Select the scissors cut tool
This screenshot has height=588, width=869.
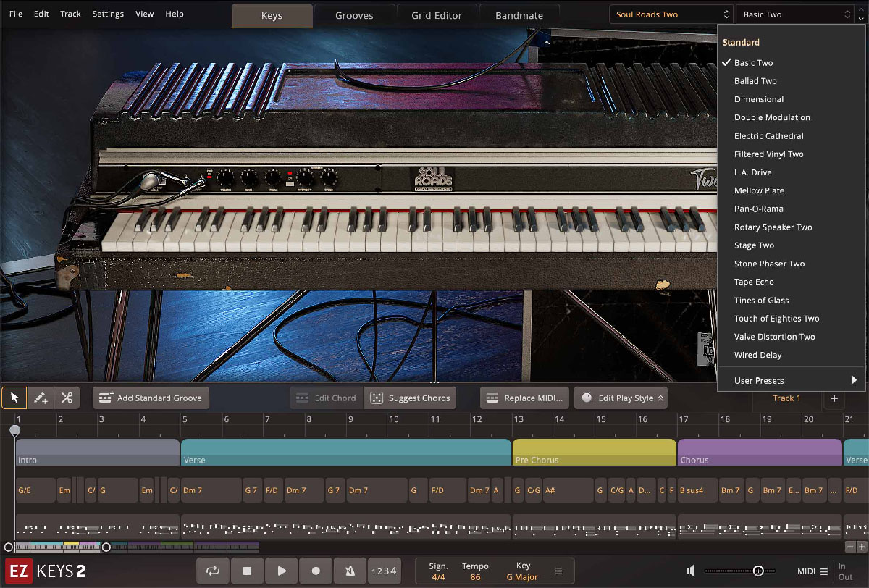tap(67, 398)
